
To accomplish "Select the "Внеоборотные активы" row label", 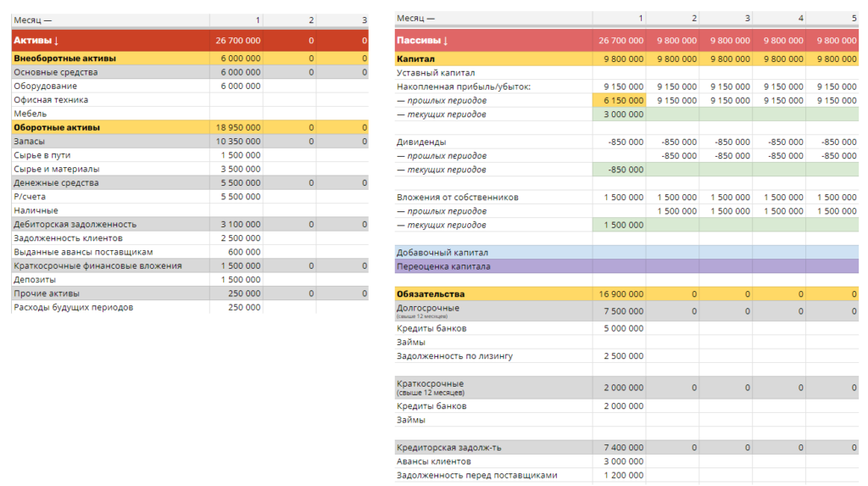I will click(x=64, y=59).
